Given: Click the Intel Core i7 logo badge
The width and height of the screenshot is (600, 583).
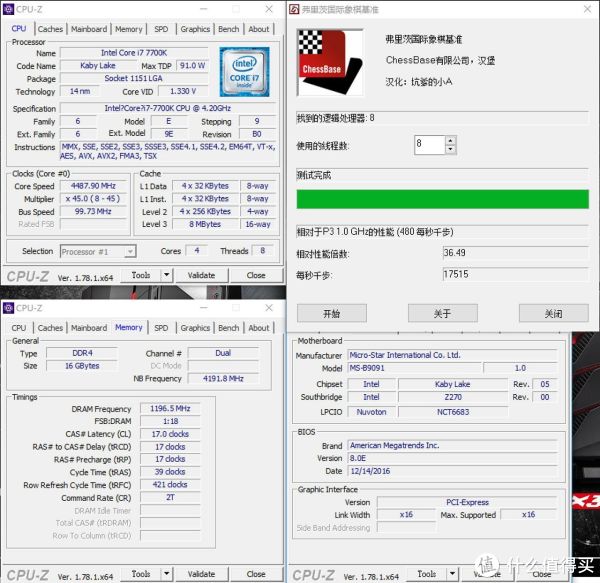Looking at the screenshot, I should pos(244,72).
